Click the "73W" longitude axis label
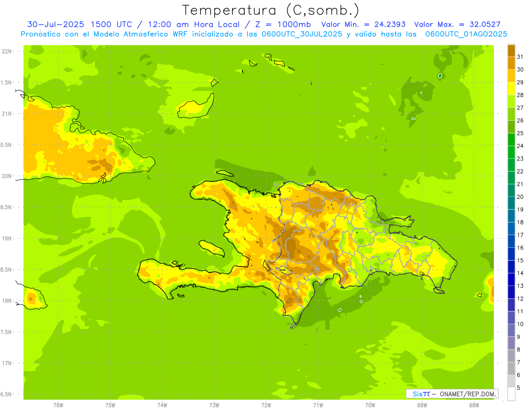532x411 pixels. [x=214, y=405]
